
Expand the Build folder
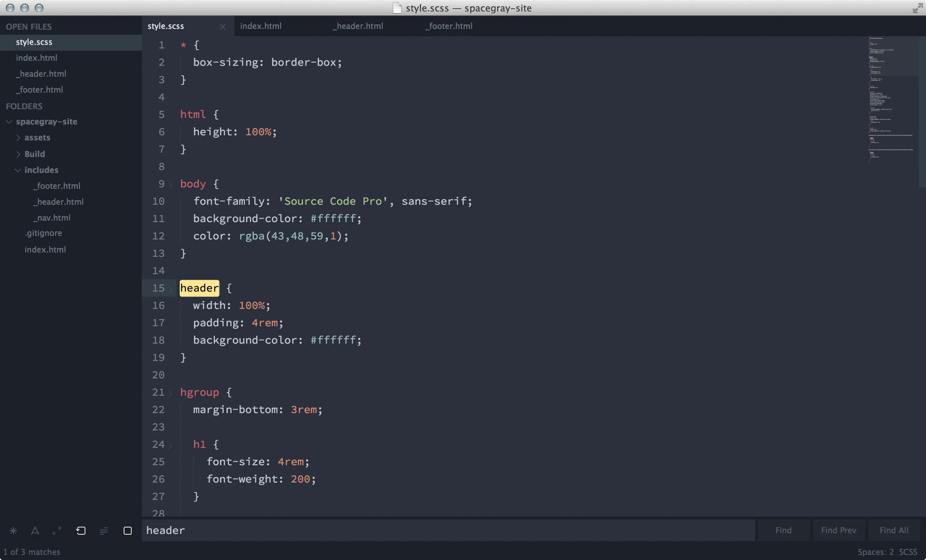click(18, 154)
